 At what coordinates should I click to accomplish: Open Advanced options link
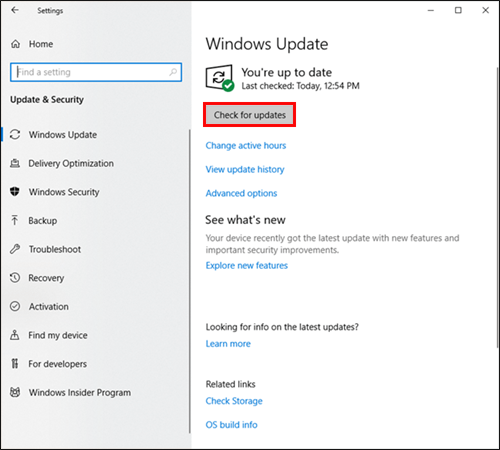(241, 193)
